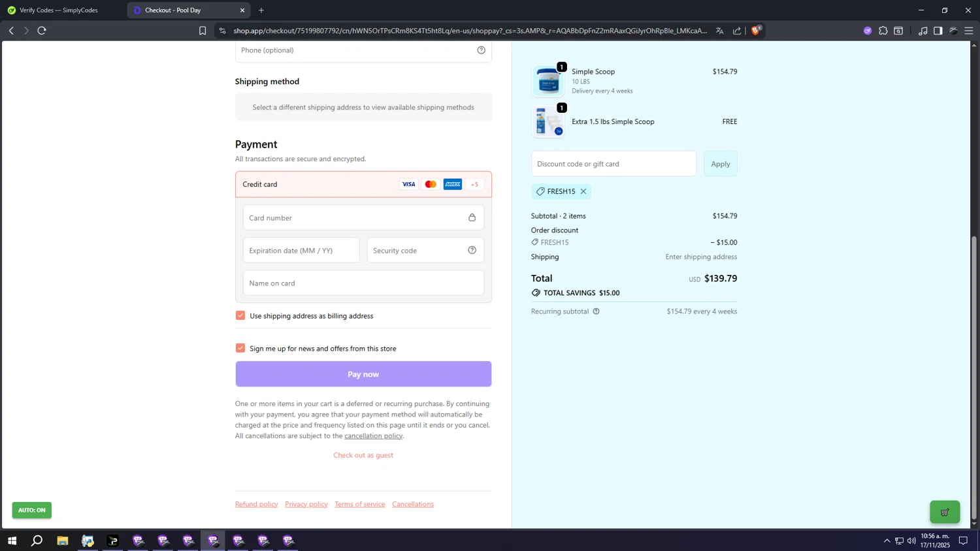Viewport: 980px width, 551px height.
Task: Toggle the browser sidebar panel icon
Action: click(938, 31)
